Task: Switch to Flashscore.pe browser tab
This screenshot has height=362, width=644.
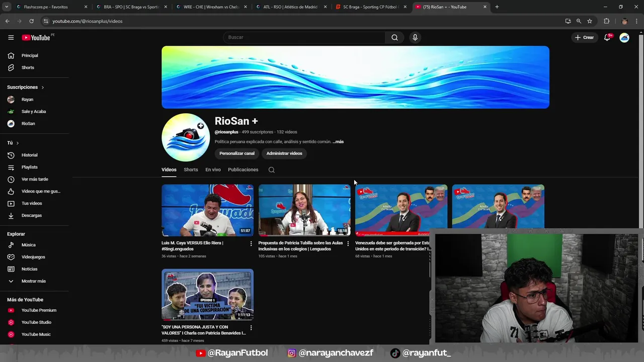Action: tap(50, 7)
